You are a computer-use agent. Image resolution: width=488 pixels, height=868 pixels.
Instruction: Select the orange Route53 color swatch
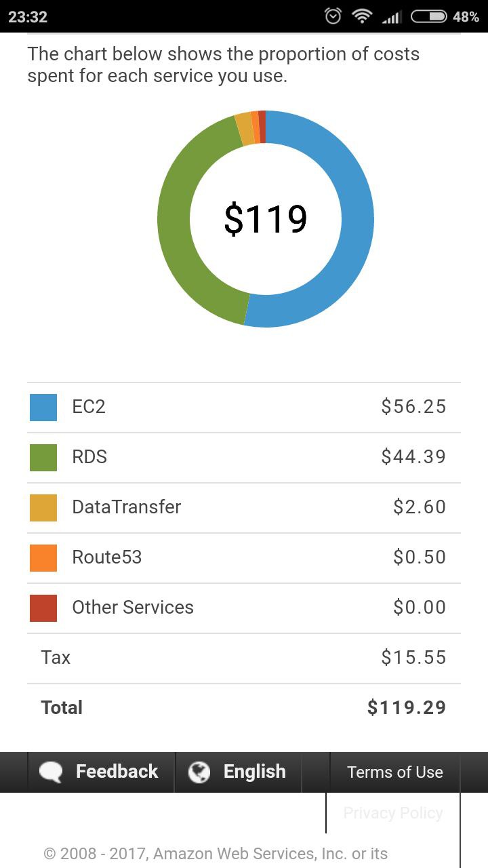coord(43,558)
